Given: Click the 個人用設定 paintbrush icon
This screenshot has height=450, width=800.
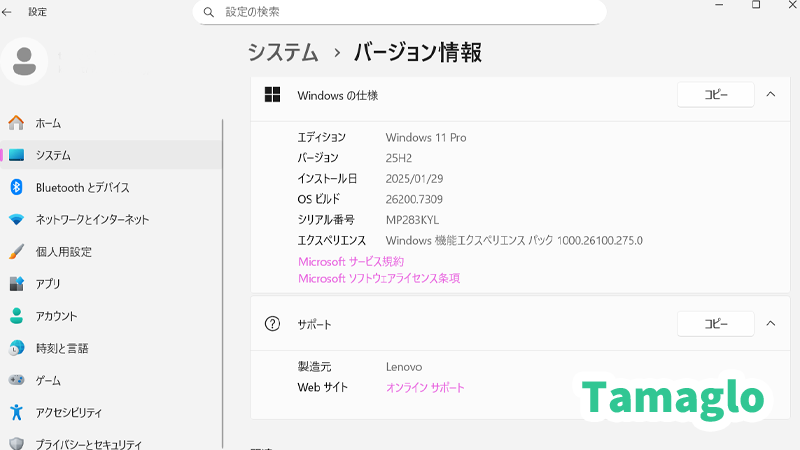Looking at the screenshot, I should pos(16,252).
